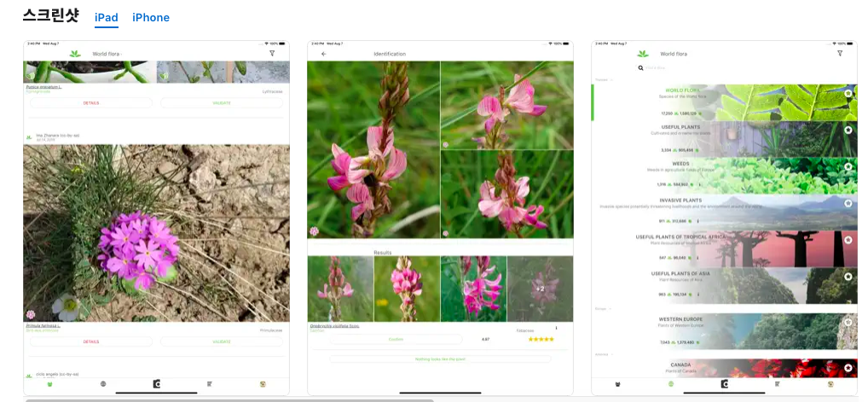This screenshot has height=402, width=868.
Task: Open the Onobrychis viciifolia Scop. species link
Action: pos(334,326)
